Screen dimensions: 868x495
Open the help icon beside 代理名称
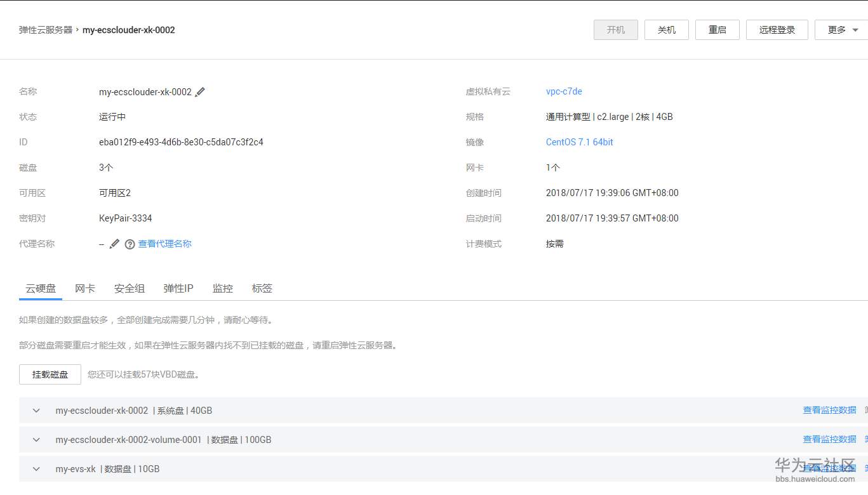(x=129, y=244)
